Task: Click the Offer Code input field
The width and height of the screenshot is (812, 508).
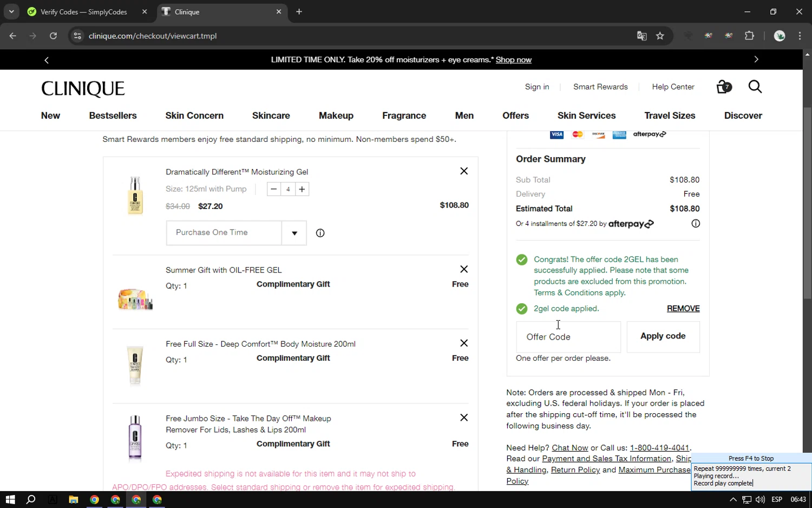Action: 568,337
